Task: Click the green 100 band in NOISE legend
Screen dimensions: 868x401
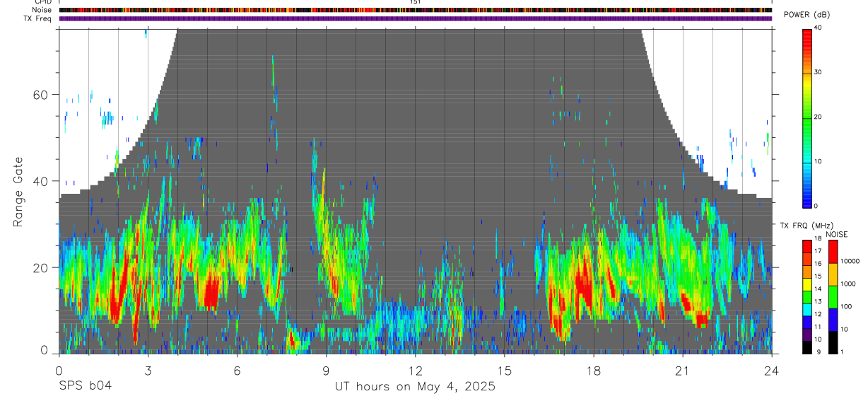Action: click(x=833, y=297)
